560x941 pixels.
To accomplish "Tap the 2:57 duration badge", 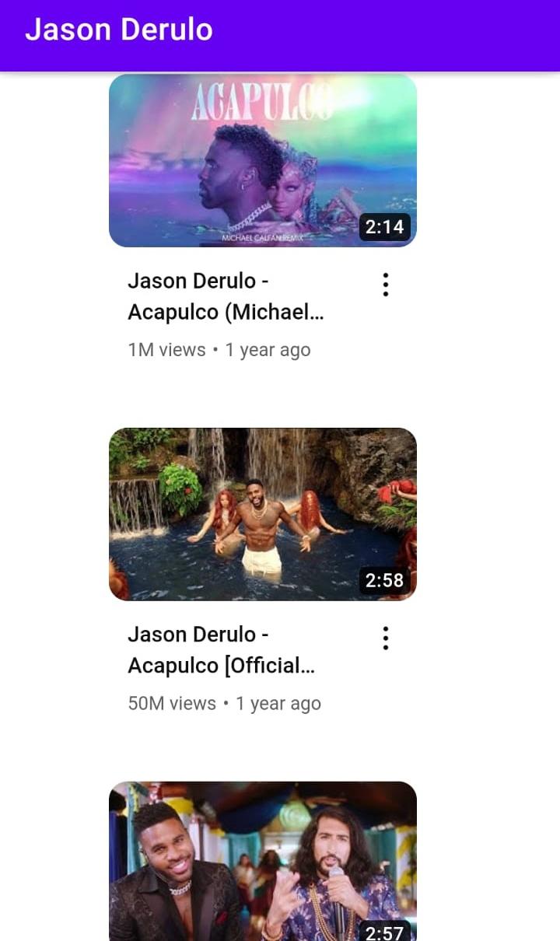I will tap(384, 932).
